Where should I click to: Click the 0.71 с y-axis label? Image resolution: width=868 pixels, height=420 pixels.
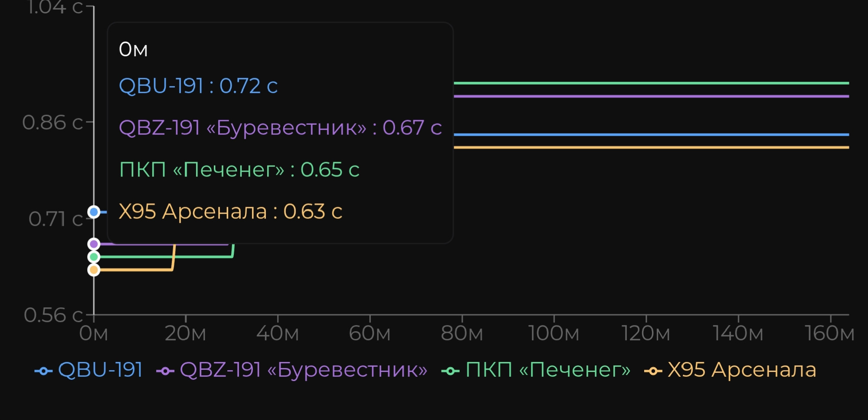point(56,219)
